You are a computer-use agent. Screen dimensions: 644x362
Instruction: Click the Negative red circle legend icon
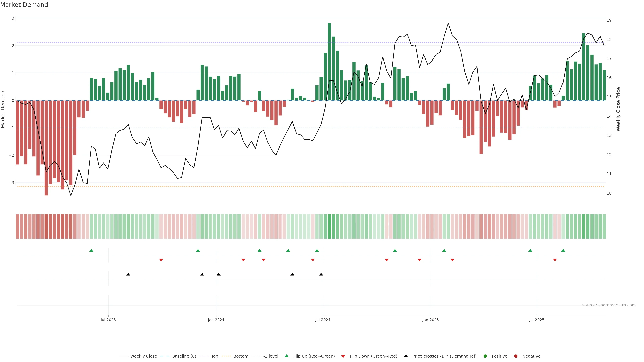(516, 356)
